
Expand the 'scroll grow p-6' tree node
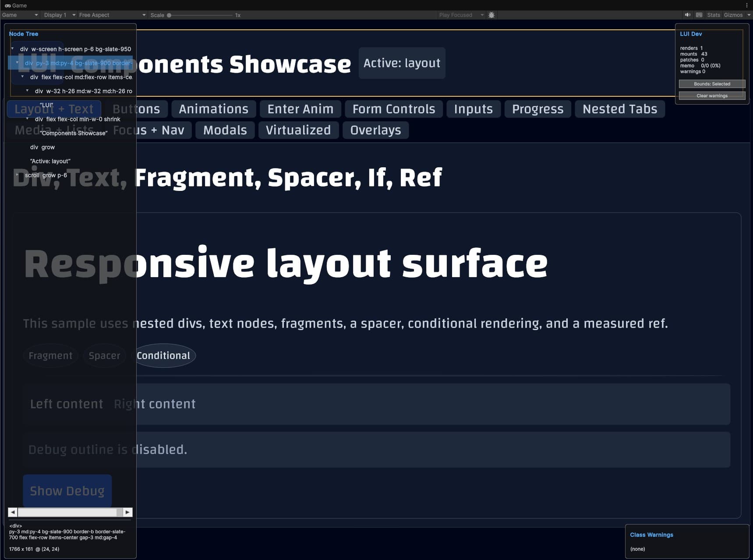[17, 175]
